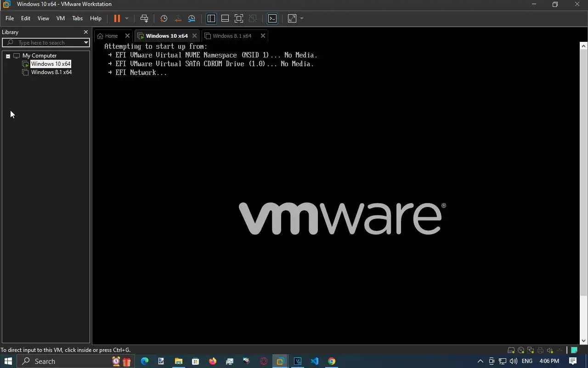
Task: Open the Help menu
Action: (96, 18)
